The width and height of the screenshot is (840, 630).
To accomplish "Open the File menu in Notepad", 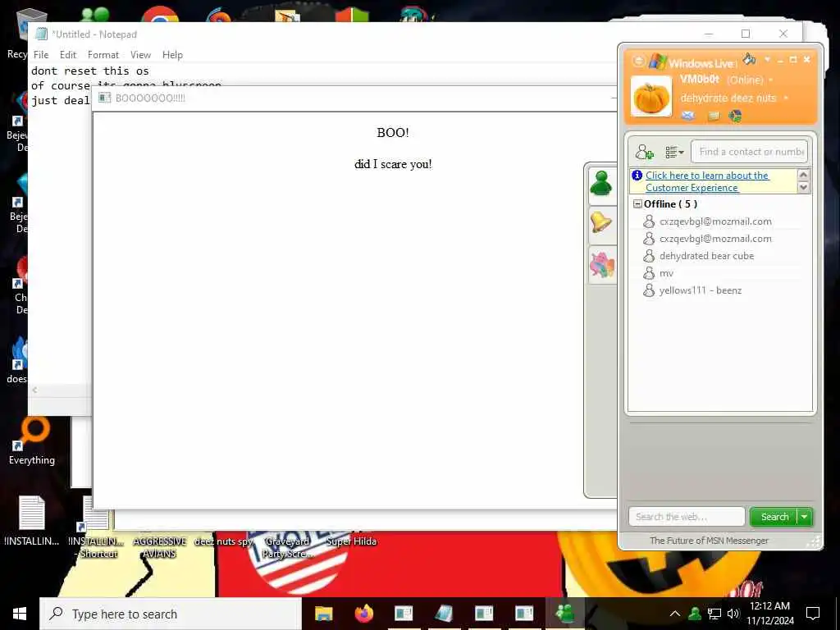I will coord(41,55).
